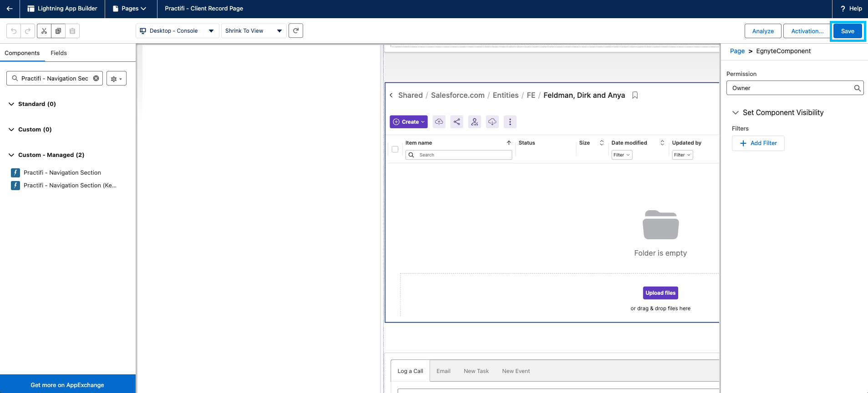Open the Desktop - Console form factor dropdown
868x393 pixels.
pyautogui.click(x=177, y=31)
